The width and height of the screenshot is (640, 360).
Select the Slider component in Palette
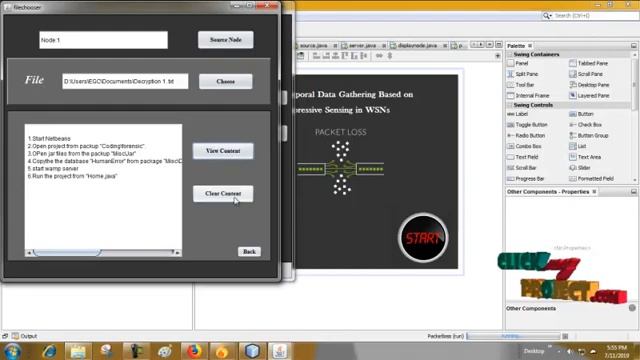(x=580, y=168)
